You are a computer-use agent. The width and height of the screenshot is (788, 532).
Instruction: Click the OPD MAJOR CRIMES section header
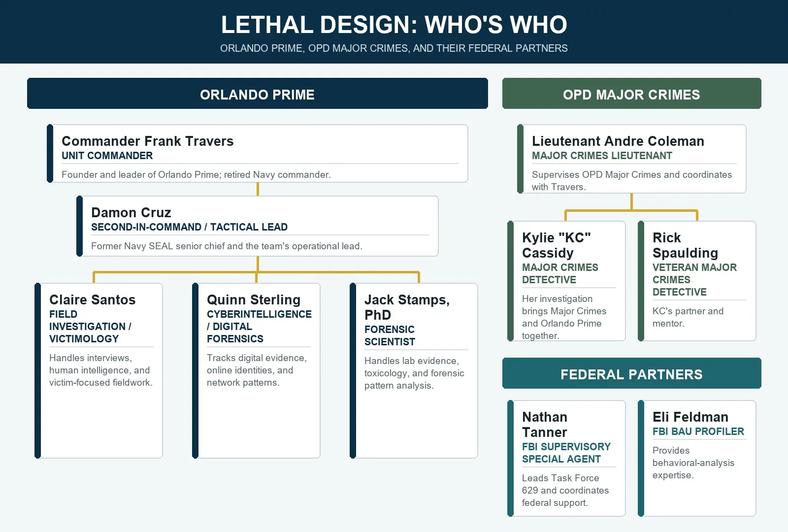click(632, 94)
